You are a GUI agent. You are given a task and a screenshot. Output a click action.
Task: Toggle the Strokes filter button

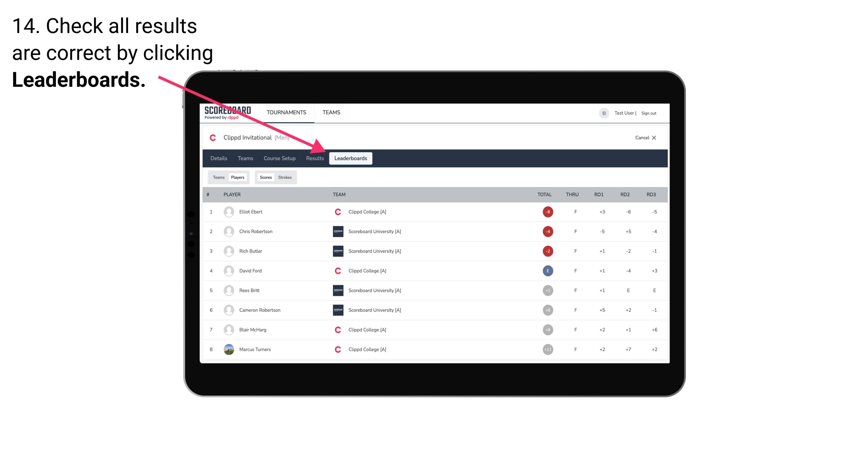(x=285, y=177)
